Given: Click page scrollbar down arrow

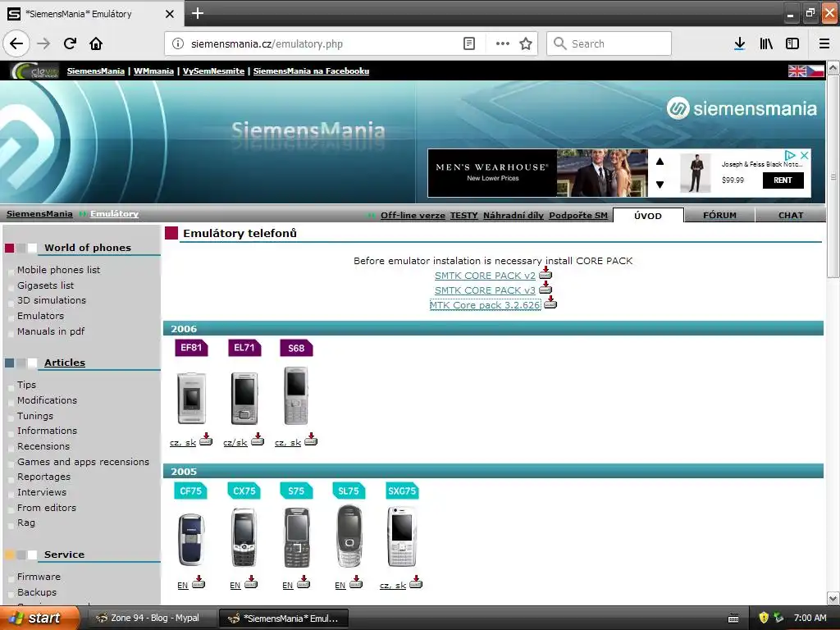Looking at the screenshot, I should click(x=833, y=598).
